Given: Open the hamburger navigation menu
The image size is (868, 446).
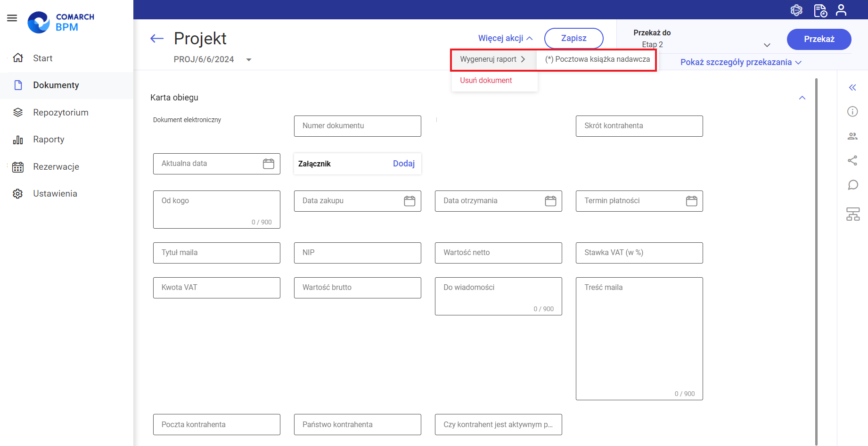Looking at the screenshot, I should click(12, 18).
